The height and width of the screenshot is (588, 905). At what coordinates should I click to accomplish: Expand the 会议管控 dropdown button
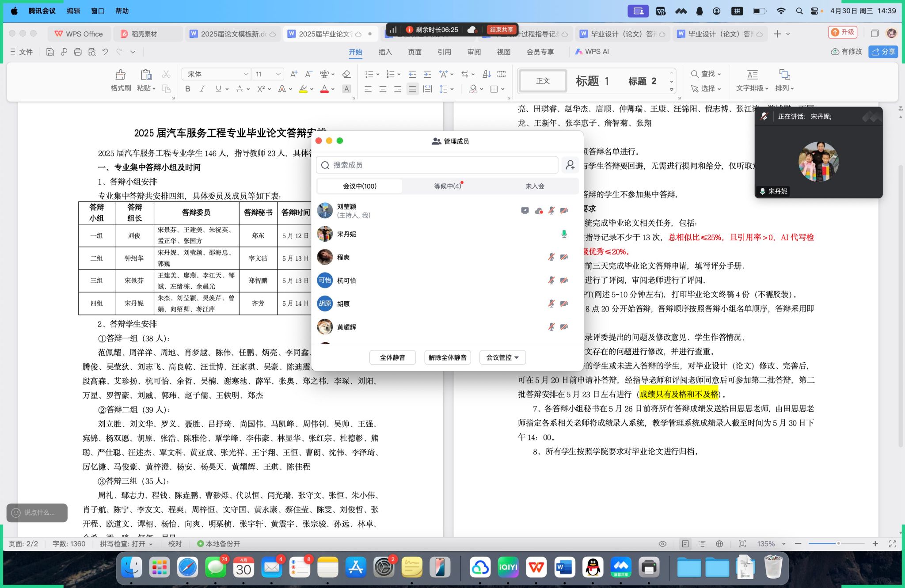[502, 357]
